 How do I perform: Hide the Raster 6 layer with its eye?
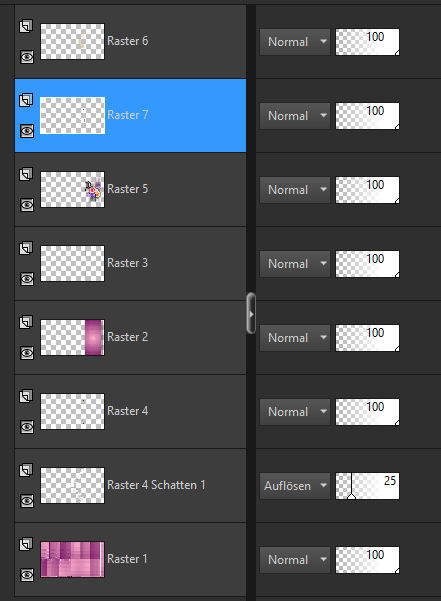coord(27,57)
